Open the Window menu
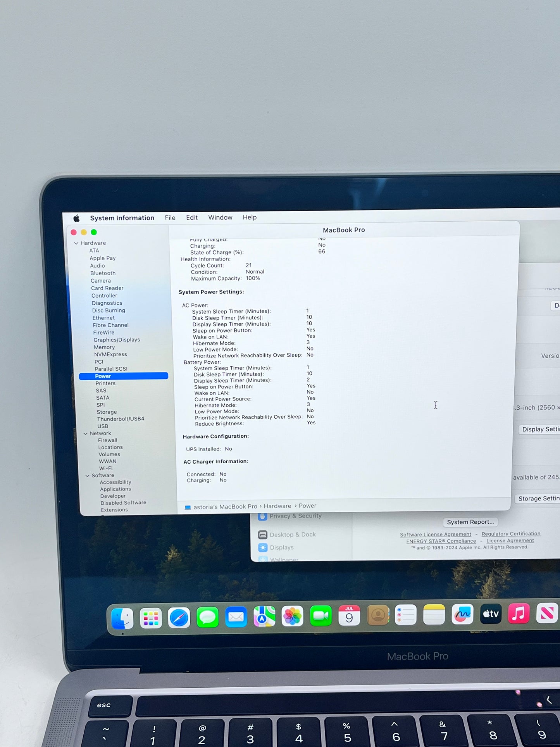Viewport: 560px width, 747px height. click(x=220, y=217)
